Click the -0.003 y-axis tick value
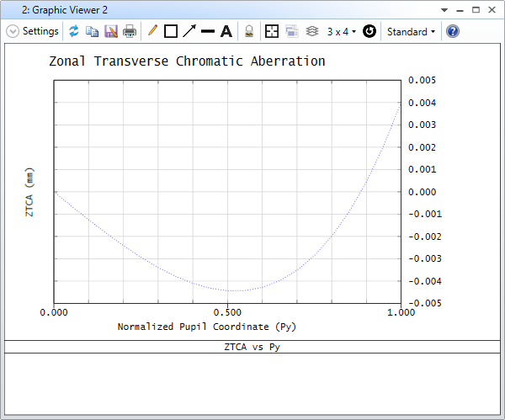 (x=425, y=258)
